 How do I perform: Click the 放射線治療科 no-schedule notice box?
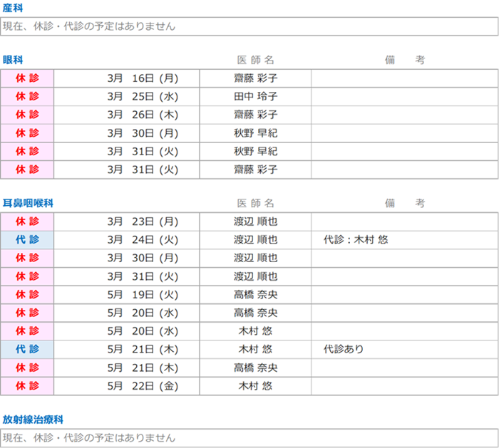tap(249, 438)
